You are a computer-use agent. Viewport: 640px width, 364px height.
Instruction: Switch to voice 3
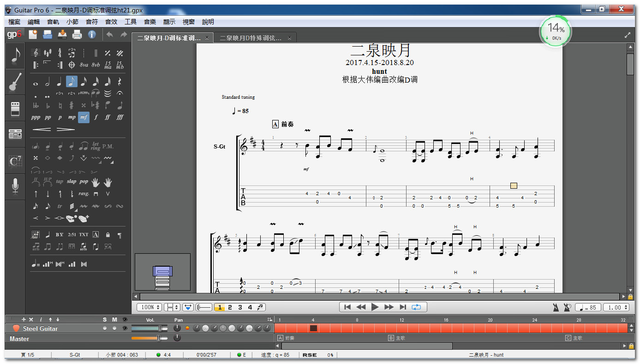click(240, 307)
